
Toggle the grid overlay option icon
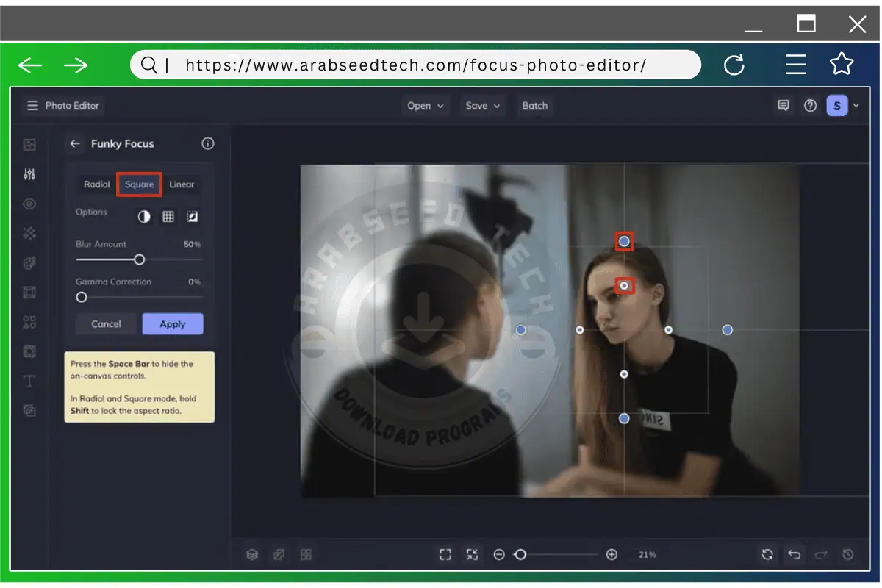(x=168, y=216)
